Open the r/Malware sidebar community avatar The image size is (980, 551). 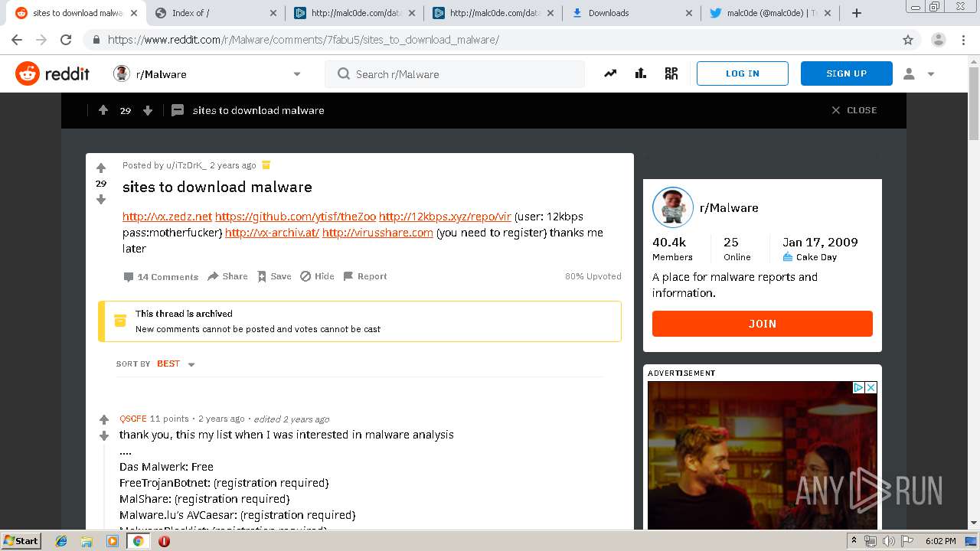[x=672, y=207]
